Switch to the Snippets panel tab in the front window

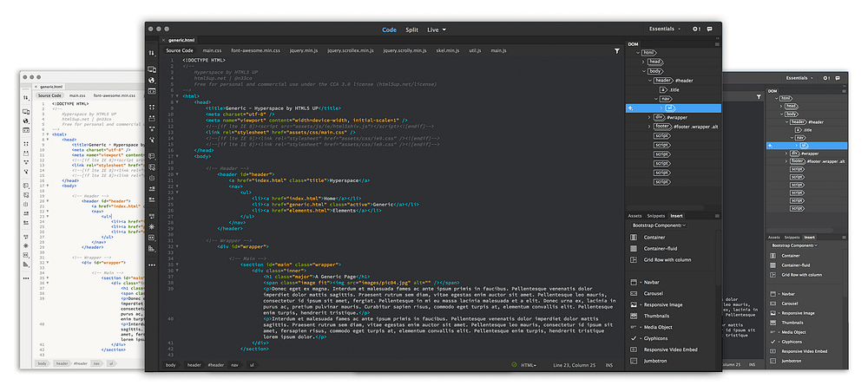click(655, 216)
